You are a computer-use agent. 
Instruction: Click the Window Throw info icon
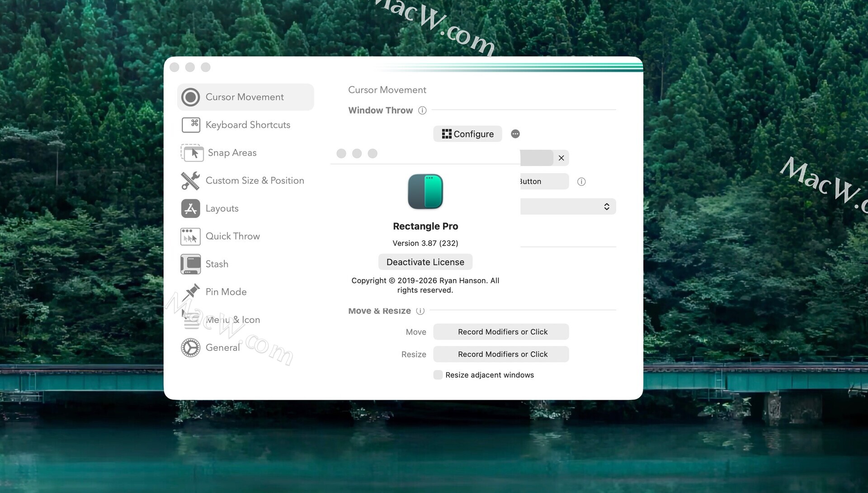pos(422,110)
